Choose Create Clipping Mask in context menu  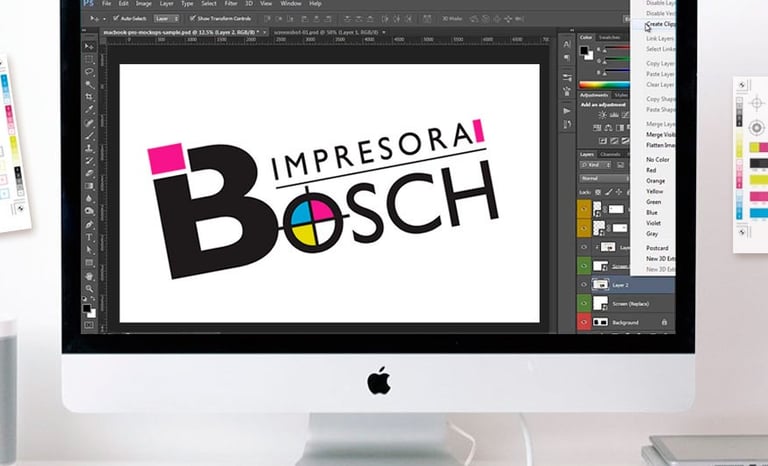coord(660,24)
